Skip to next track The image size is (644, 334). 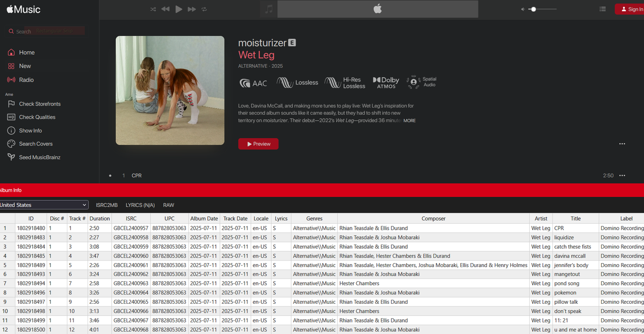pyautogui.click(x=192, y=9)
